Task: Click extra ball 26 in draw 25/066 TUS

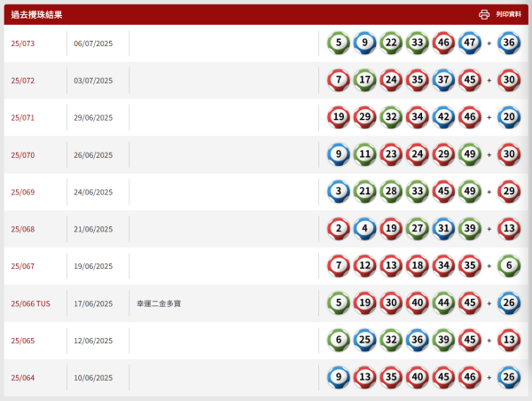Action: click(509, 303)
